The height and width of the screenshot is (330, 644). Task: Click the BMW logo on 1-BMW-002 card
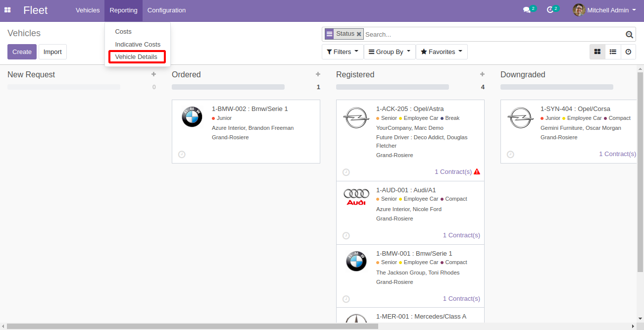[192, 117]
